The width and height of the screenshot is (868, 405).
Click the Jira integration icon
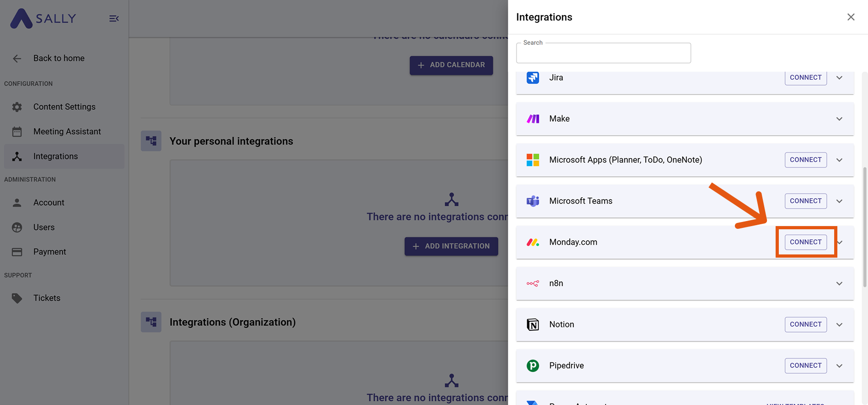pyautogui.click(x=532, y=77)
